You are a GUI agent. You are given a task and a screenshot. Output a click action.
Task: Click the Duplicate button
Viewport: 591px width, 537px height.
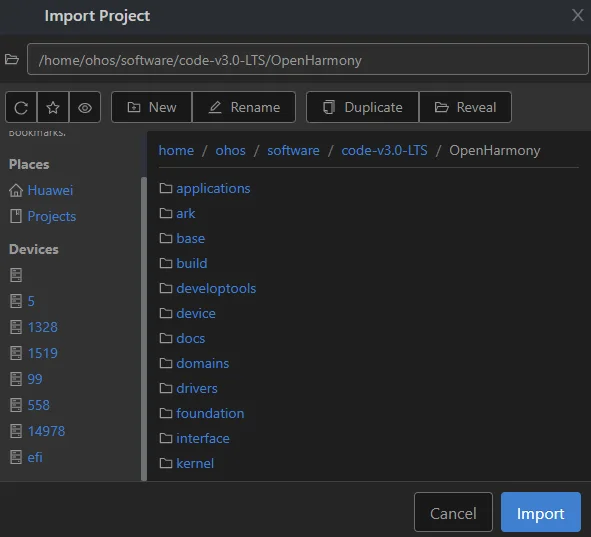click(x=362, y=107)
